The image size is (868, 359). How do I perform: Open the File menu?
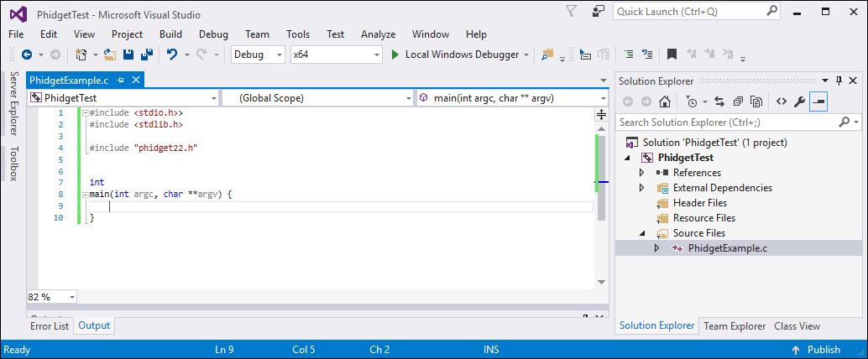[x=16, y=34]
